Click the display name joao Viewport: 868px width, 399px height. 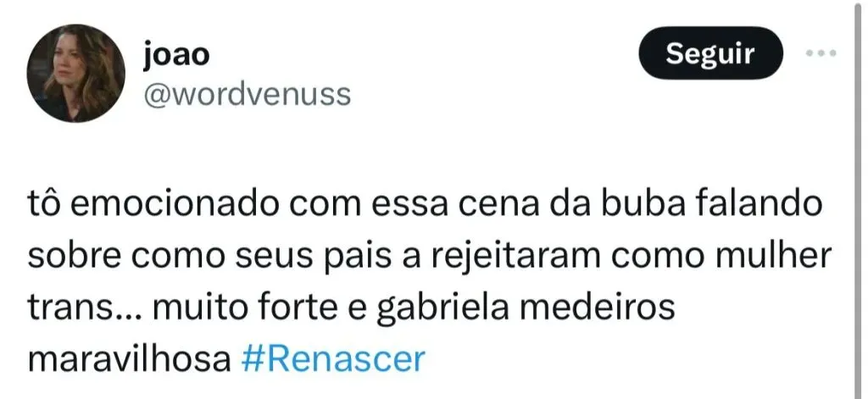pos(175,55)
